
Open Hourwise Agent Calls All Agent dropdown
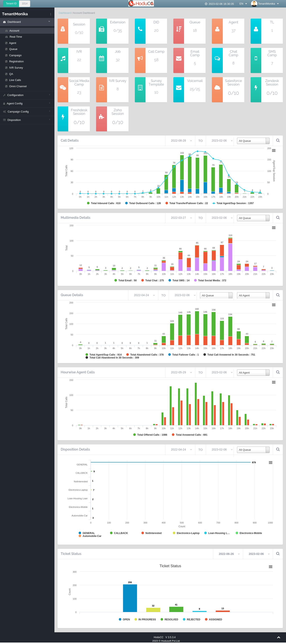[x=253, y=373]
